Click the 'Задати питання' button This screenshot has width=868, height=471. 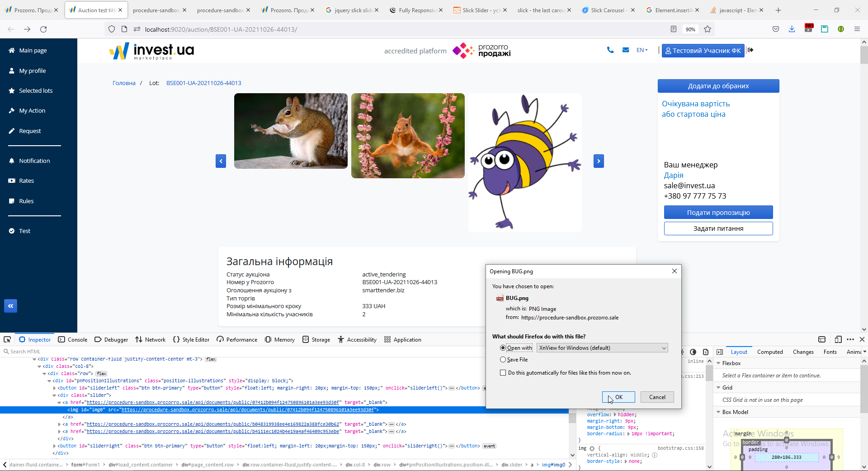click(718, 228)
